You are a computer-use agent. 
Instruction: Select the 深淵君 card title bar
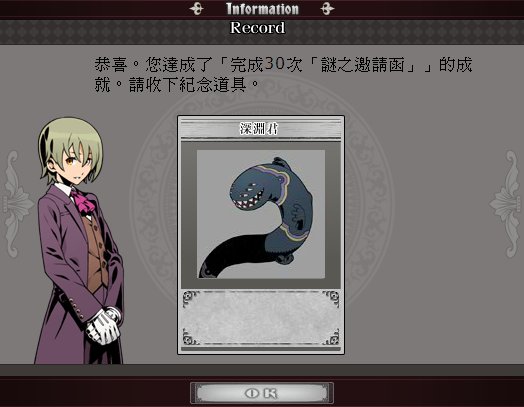coord(261,129)
